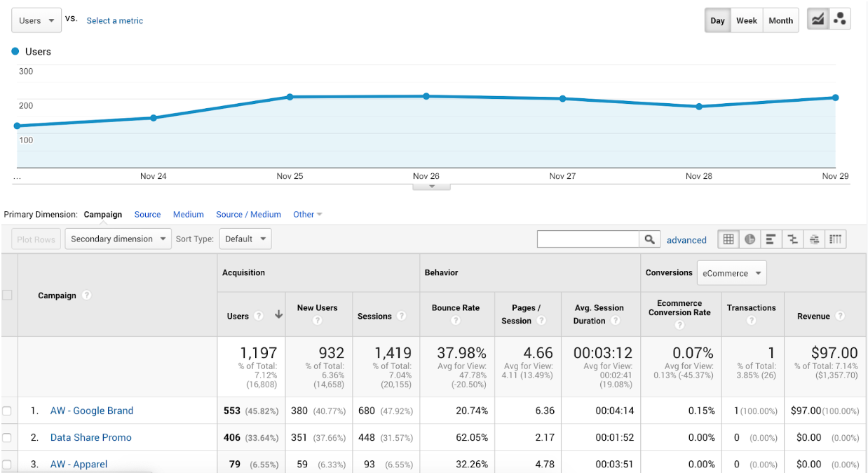Viewport: 868px width, 473px height.
Task: Expand the Other primary dimension menu
Action: [308, 215]
